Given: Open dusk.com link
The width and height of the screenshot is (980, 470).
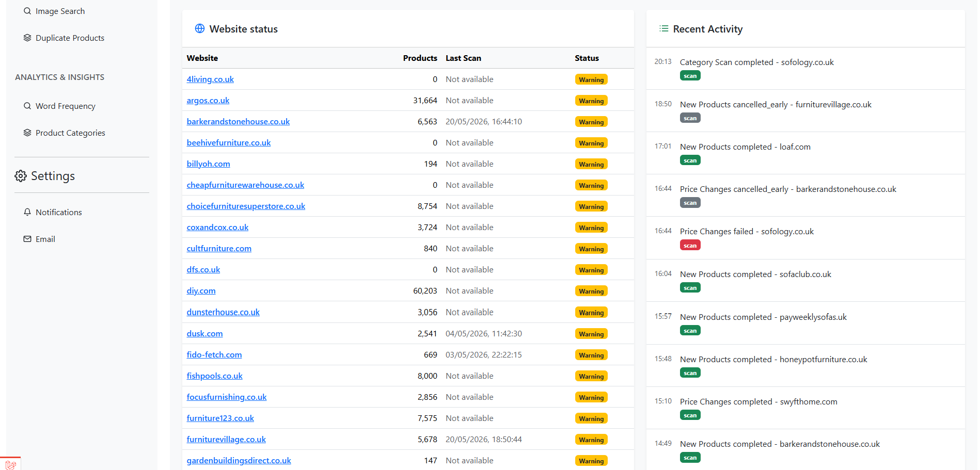Looking at the screenshot, I should [205, 333].
